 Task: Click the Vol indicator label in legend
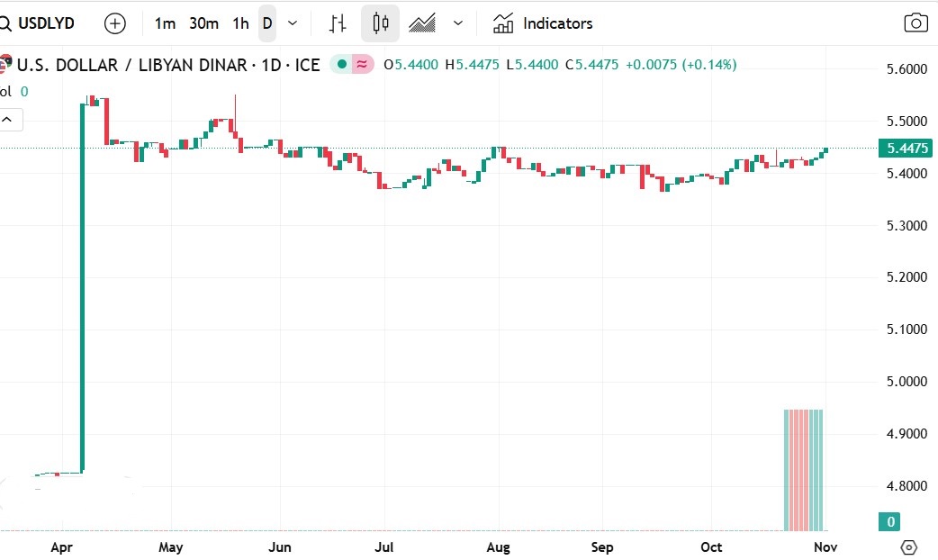(x=5, y=91)
